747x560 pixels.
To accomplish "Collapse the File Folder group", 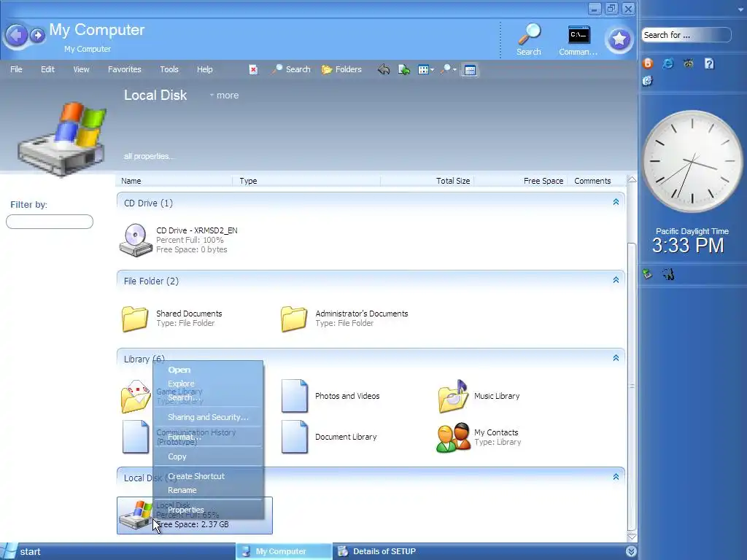I will click(x=616, y=280).
